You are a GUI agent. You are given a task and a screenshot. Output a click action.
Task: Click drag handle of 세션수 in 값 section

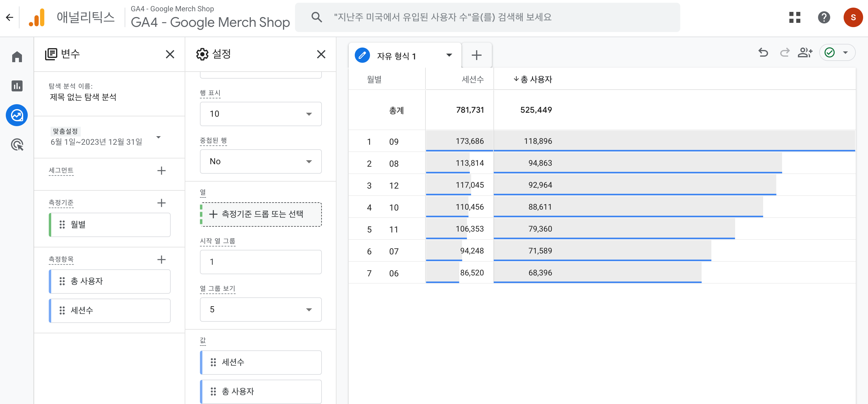click(x=213, y=363)
